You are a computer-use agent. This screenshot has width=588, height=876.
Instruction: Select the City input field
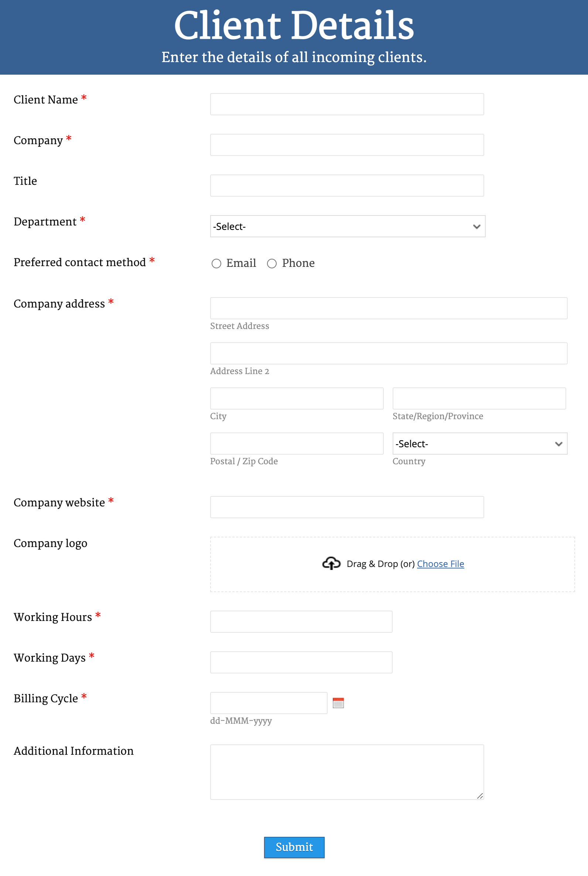(296, 398)
